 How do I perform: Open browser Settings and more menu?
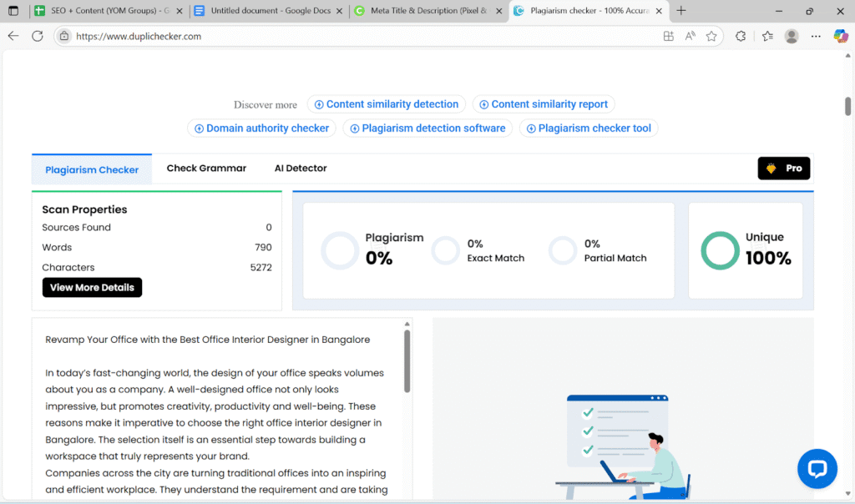coord(817,36)
